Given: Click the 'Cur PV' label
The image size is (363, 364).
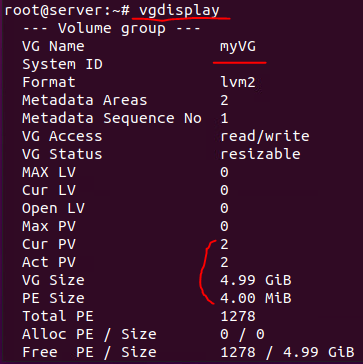Looking at the screenshot, I should point(49,245).
